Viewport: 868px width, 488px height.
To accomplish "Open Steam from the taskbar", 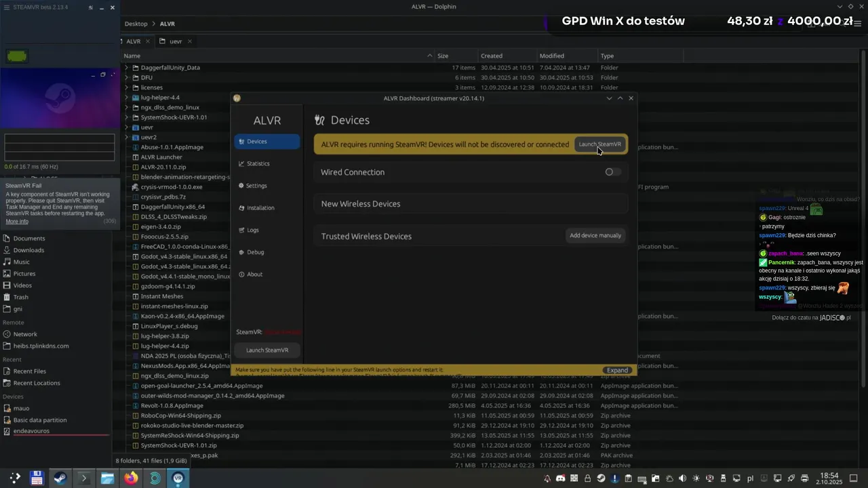I will [60, 478].
